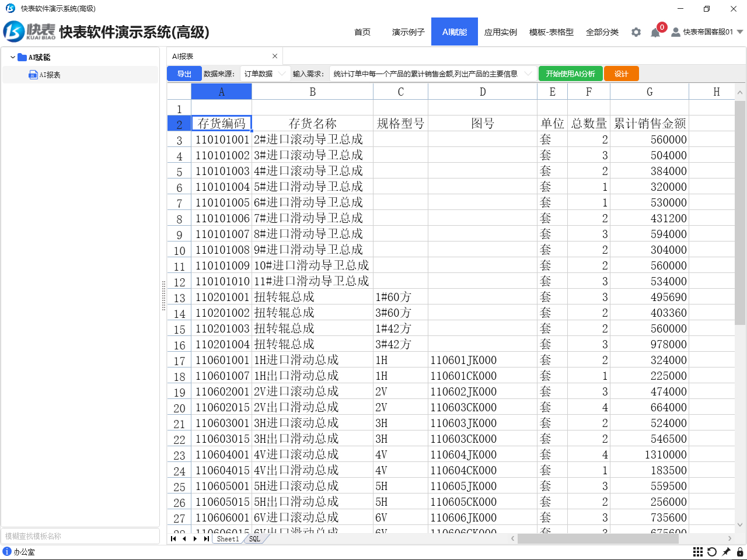
Task: Click the user avatar icon
Action: pos(676,32)
